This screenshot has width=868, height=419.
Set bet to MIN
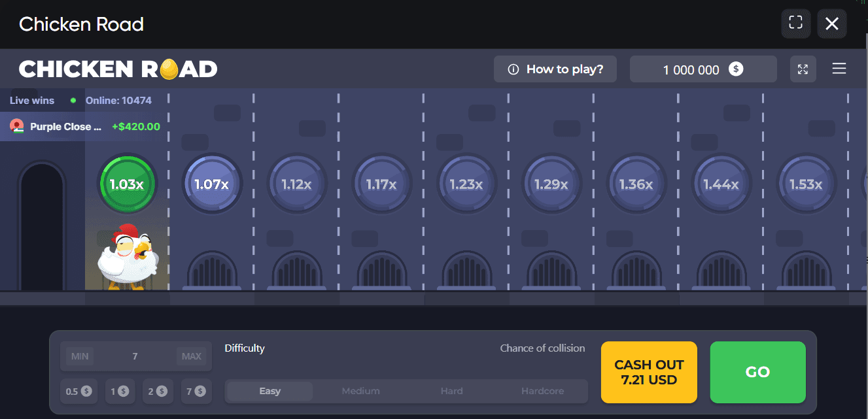80,356
